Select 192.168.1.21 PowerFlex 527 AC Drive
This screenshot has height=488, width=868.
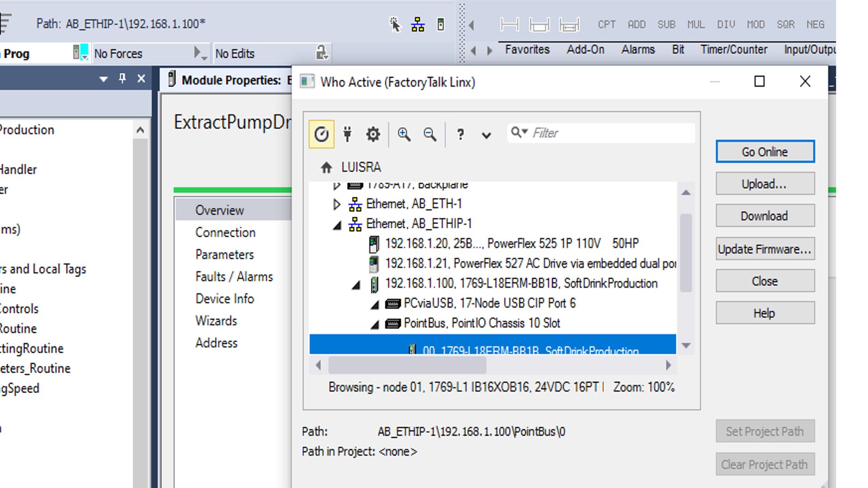click(523, 263)
